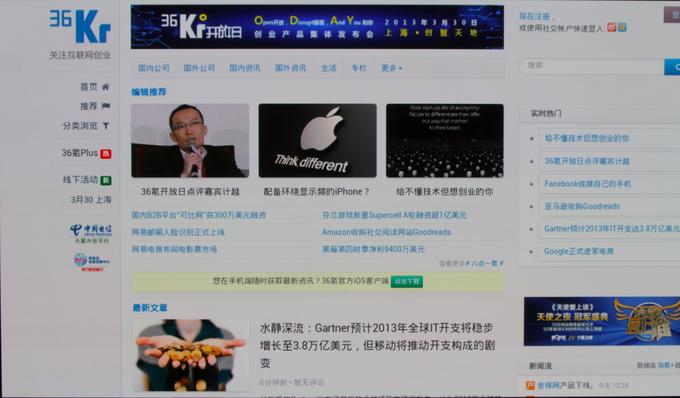Open the Facebook或推自己的手机 trending link
Viewport: 680px width, 398px height.
pos(587,184)
